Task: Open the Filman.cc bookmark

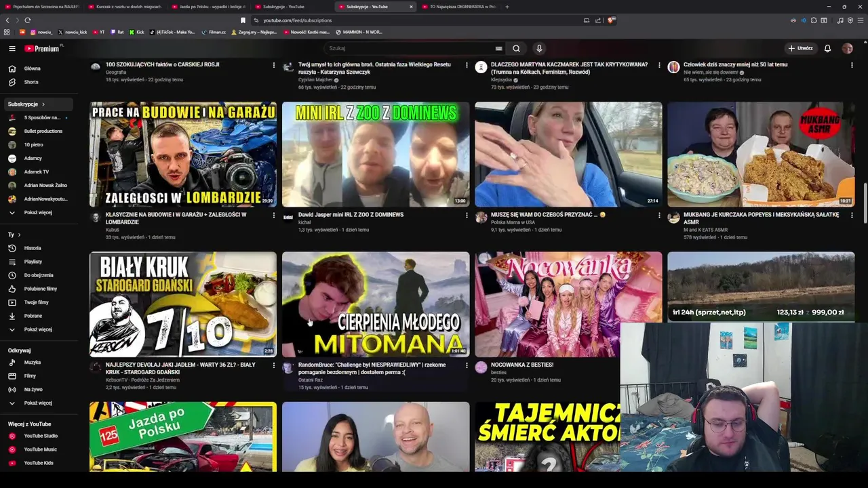Action: coord(214,32)
